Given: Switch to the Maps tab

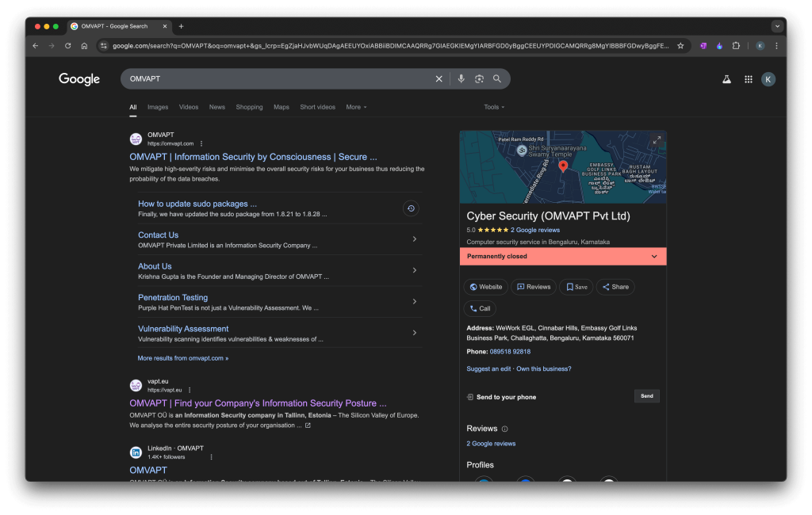Looking at the screenshot, I should coord(282,107).
